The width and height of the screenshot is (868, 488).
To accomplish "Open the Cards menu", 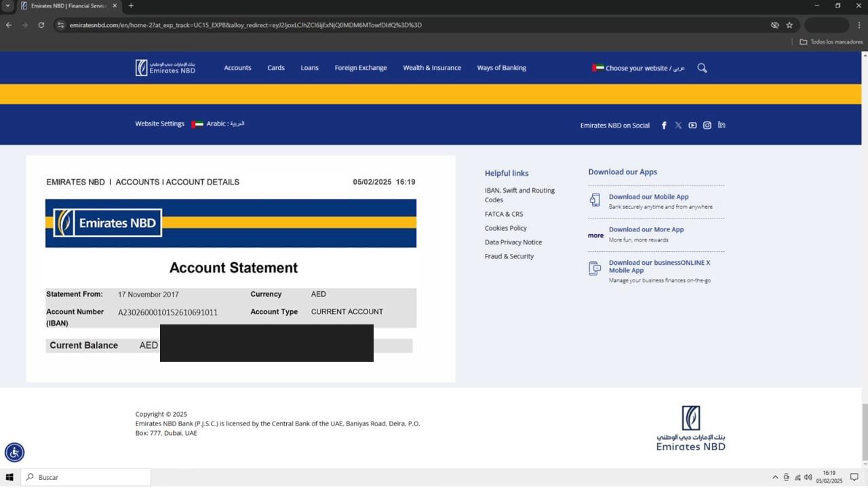I will tap(276, 68).
